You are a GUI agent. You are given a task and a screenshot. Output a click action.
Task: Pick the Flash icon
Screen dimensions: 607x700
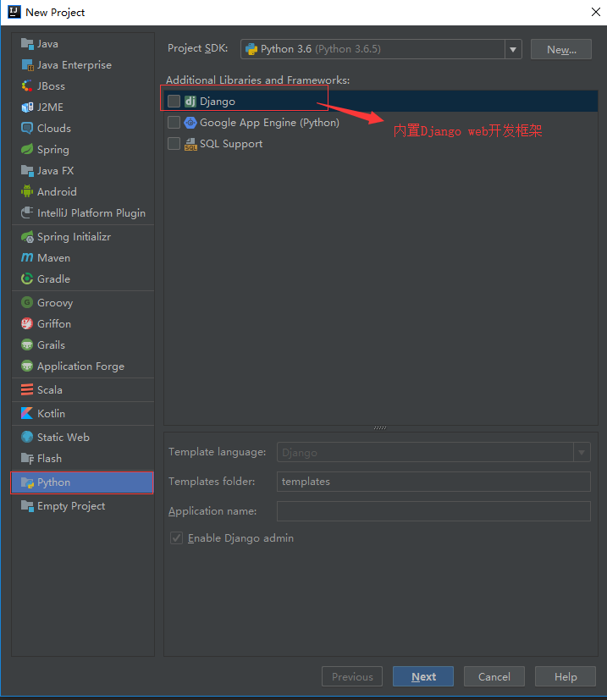coord(27,459)
